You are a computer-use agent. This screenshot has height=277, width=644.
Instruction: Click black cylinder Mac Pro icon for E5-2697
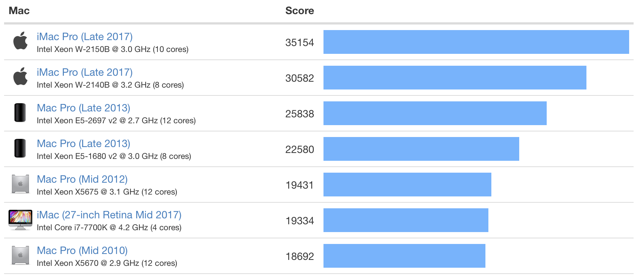coord(20,113)
